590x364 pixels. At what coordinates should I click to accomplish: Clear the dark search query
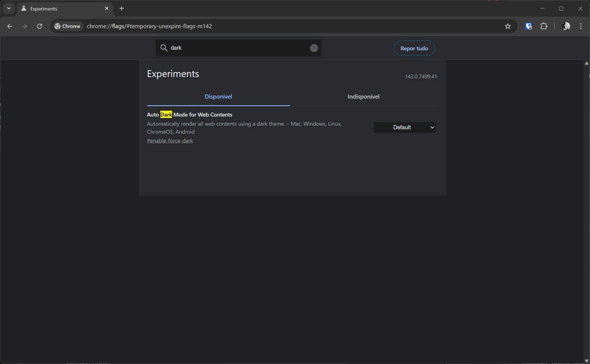tap(314, 48)
